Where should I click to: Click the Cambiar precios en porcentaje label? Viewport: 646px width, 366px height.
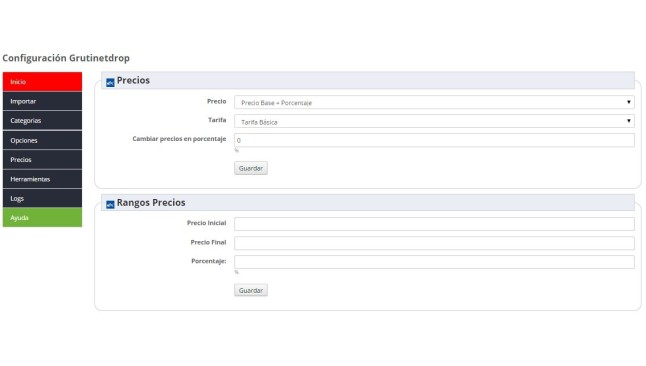point(179,139)
